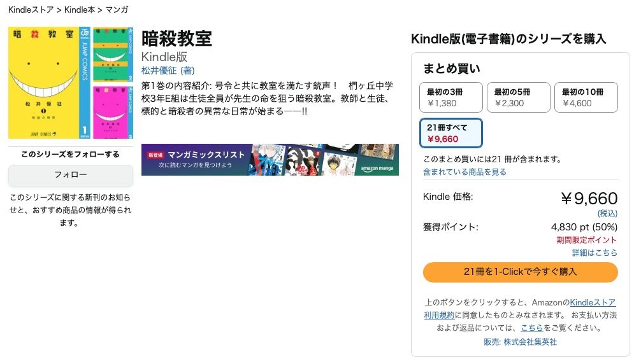Go to マンガ breadcrumb
Screen dimensions: 641x364
[117, 10]
